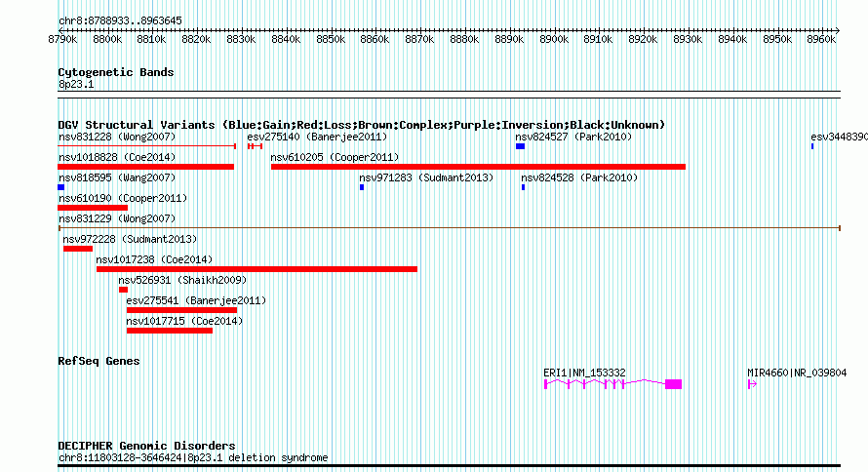Viewport: 868px width, 472px height.
Task: Select the small red nsv526931 loss block
Action: (124, 290)
